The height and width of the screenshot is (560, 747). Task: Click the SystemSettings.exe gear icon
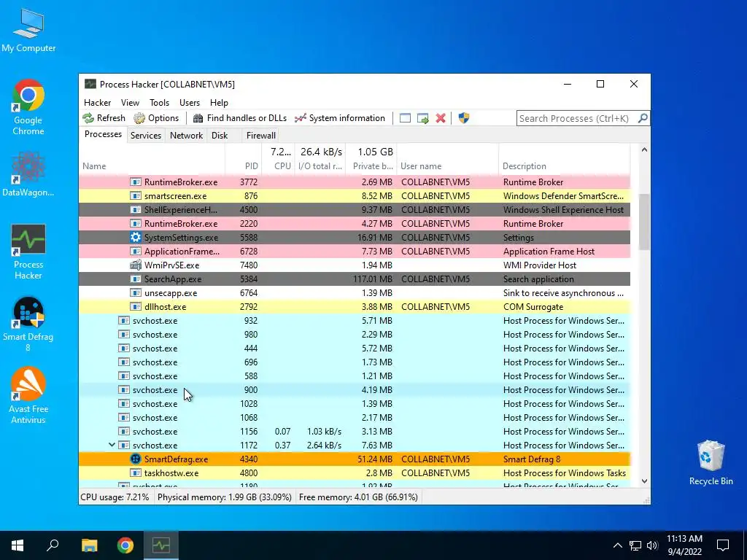click(x=135, y=237)
